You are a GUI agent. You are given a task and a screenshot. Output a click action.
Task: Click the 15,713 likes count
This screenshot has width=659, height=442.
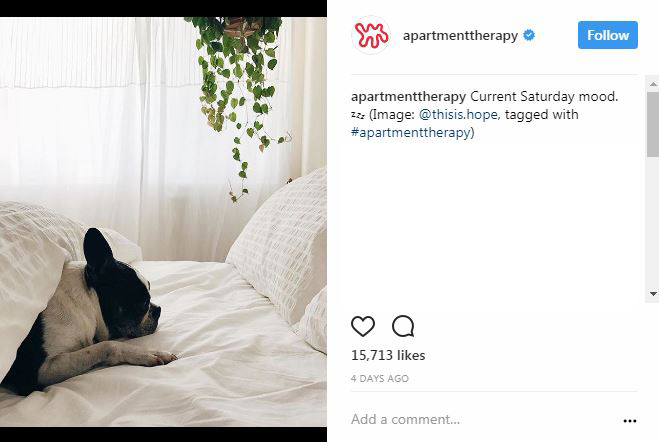pyautogui.click(x=388, y=355)
